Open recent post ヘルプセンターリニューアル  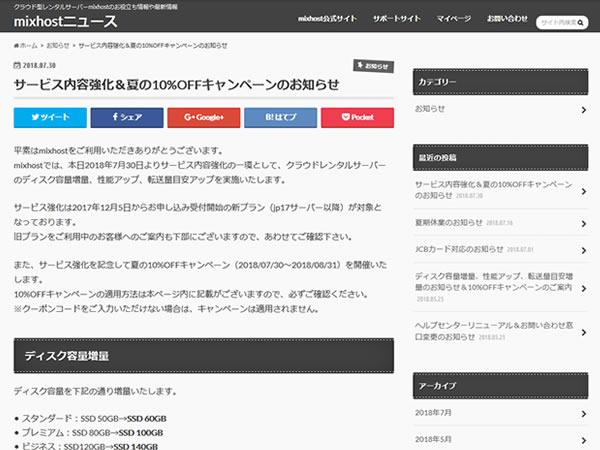[x=494, y=331]
